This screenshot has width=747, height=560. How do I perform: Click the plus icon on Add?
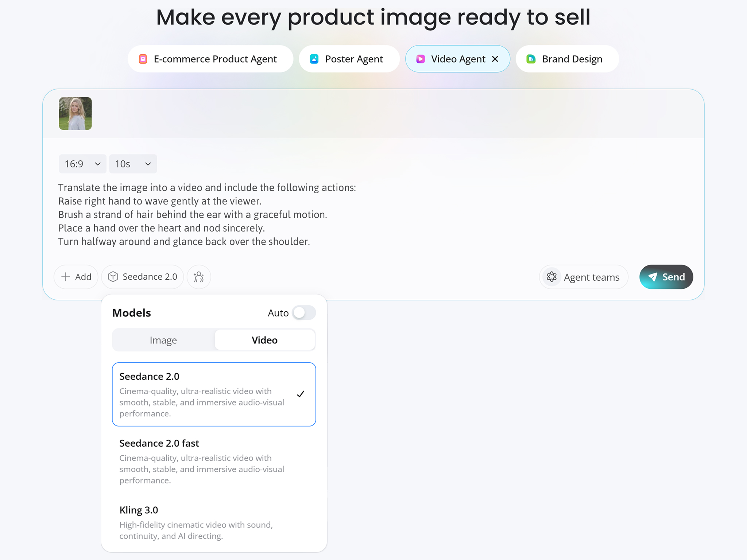point(66,277)
